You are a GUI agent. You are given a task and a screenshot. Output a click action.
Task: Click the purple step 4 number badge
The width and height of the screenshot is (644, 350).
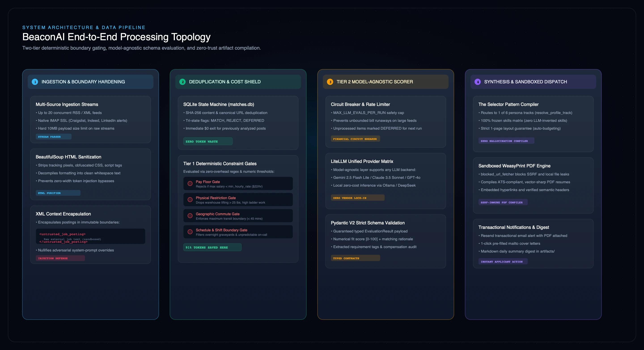tap(478, 82)
